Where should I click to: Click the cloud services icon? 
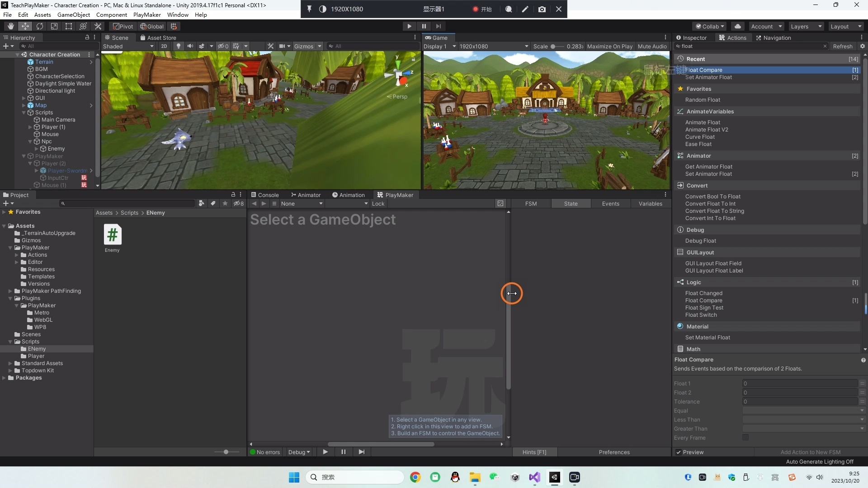point(738,26)
